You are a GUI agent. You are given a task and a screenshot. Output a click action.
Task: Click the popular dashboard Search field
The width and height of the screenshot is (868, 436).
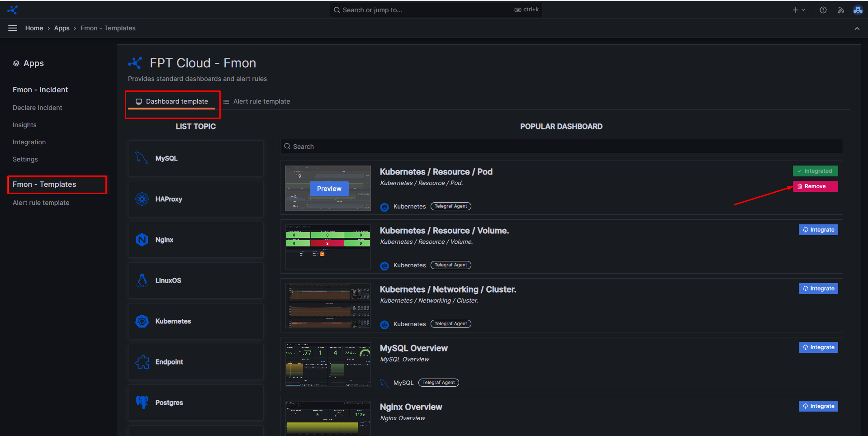[561, 147]
